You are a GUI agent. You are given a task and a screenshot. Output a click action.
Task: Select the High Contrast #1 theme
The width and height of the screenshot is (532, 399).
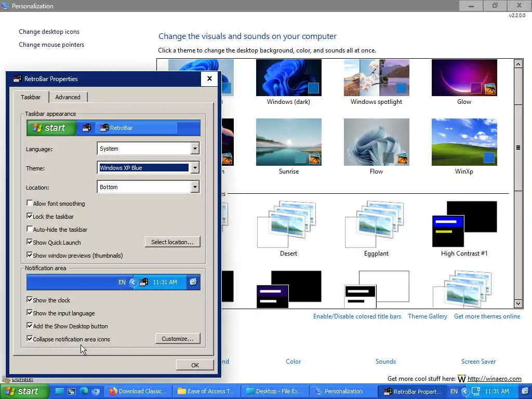[x=464, y=229]
